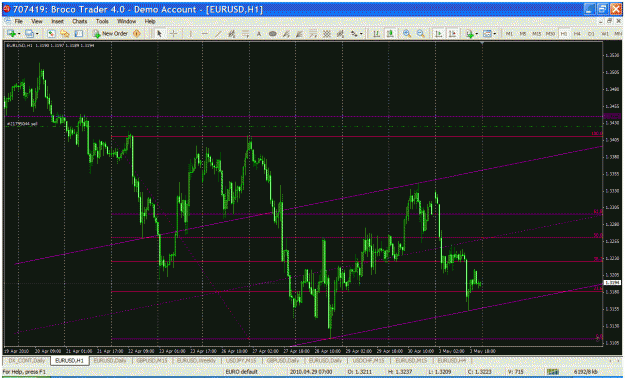This screenshot has height=378, width=625.
Task: Click the chart shift triangle marker
Action: point(482,42)
